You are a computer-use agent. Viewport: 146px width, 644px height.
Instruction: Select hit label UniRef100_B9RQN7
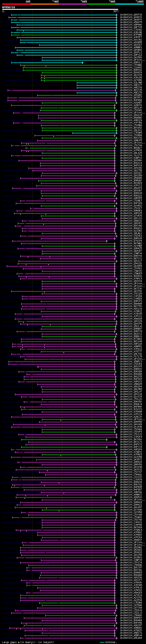pos(131,180)
